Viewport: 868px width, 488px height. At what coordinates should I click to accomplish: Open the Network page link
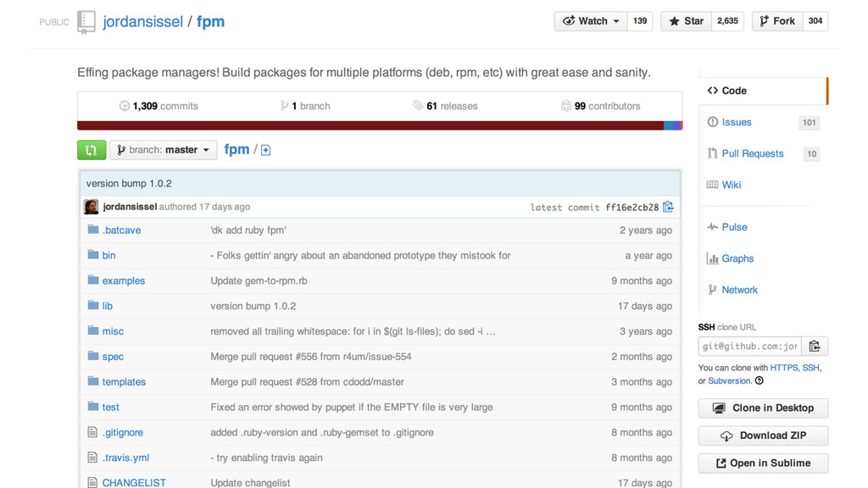click(739, 290)
